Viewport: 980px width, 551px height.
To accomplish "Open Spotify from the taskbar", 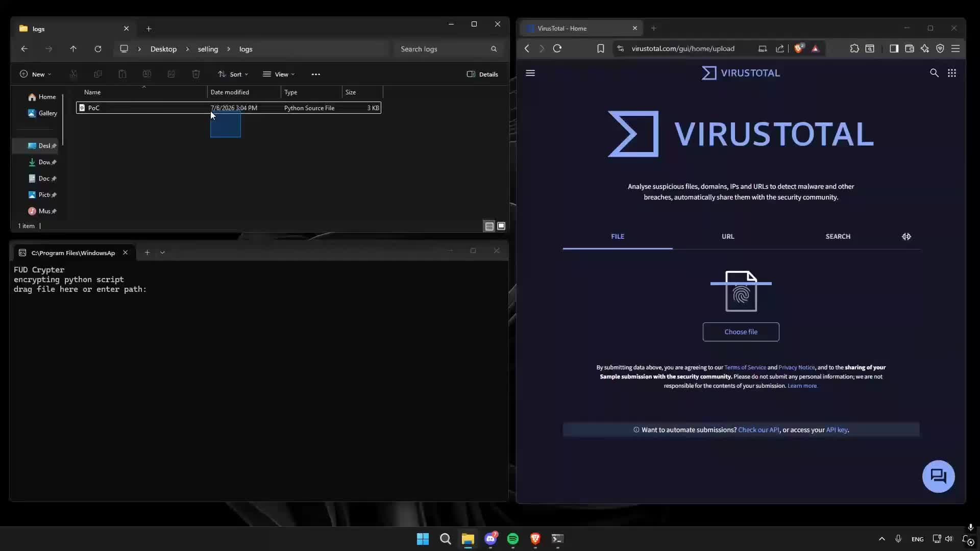I will click(513, 539).
